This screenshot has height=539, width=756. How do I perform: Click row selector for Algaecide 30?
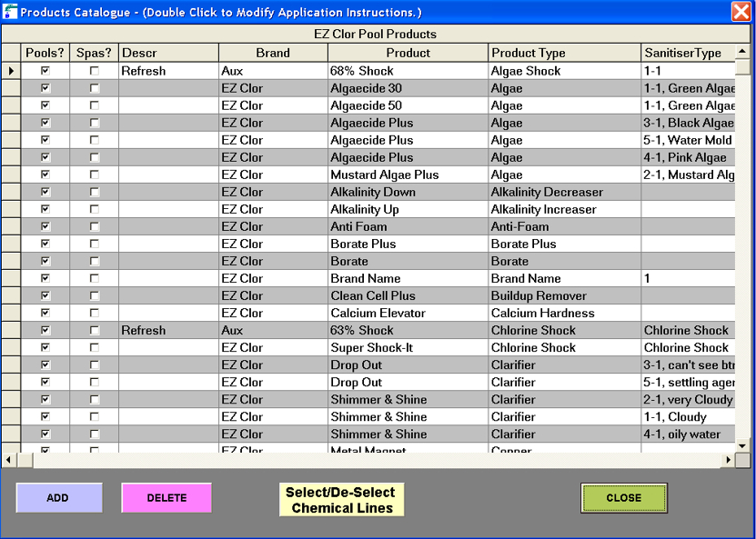[11, 88]
